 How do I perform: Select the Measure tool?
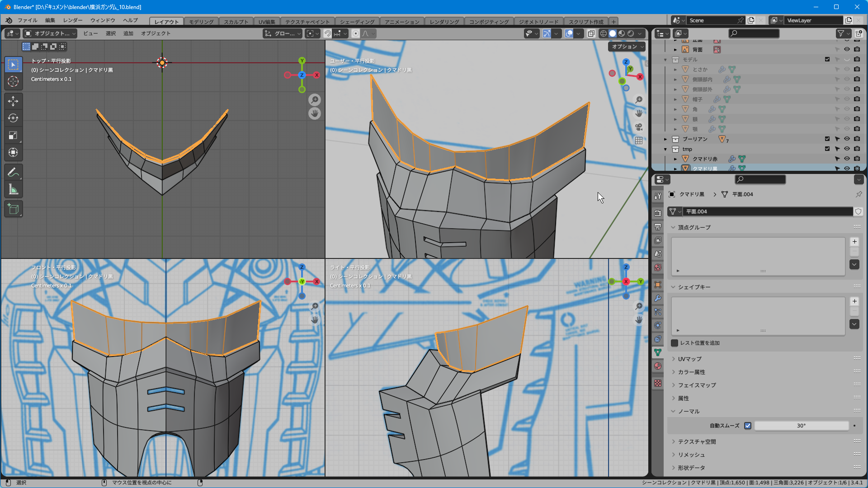click(13, 190)
